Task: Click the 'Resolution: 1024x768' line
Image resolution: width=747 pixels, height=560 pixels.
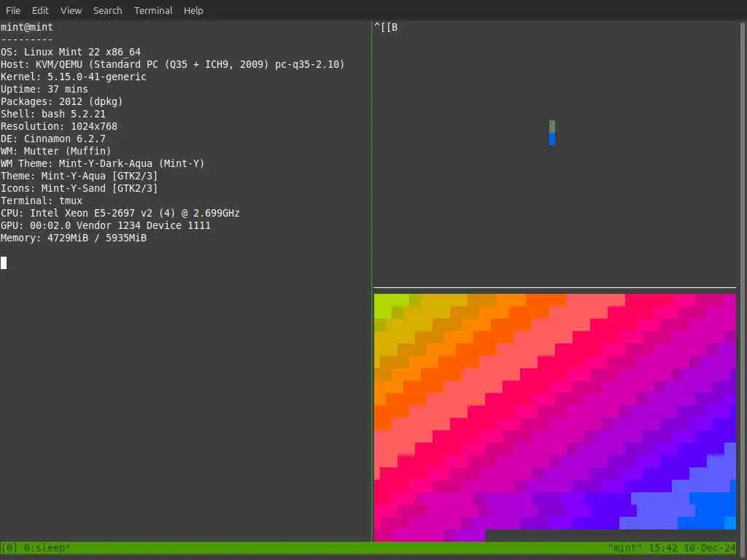Action: (x=58, y=126)
